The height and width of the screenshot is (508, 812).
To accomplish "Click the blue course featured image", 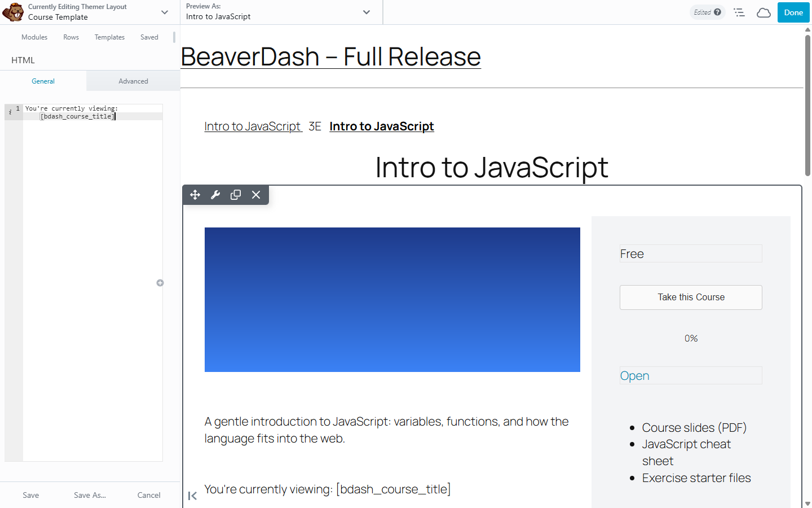I will click(x=392, y=300).
